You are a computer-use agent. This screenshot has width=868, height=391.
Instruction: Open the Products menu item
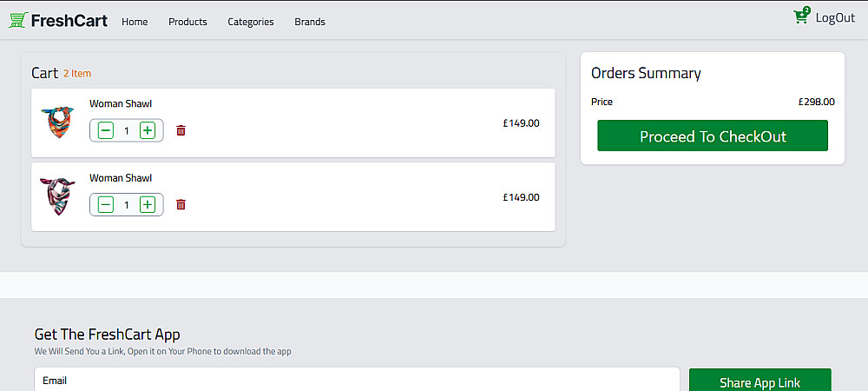187,22
